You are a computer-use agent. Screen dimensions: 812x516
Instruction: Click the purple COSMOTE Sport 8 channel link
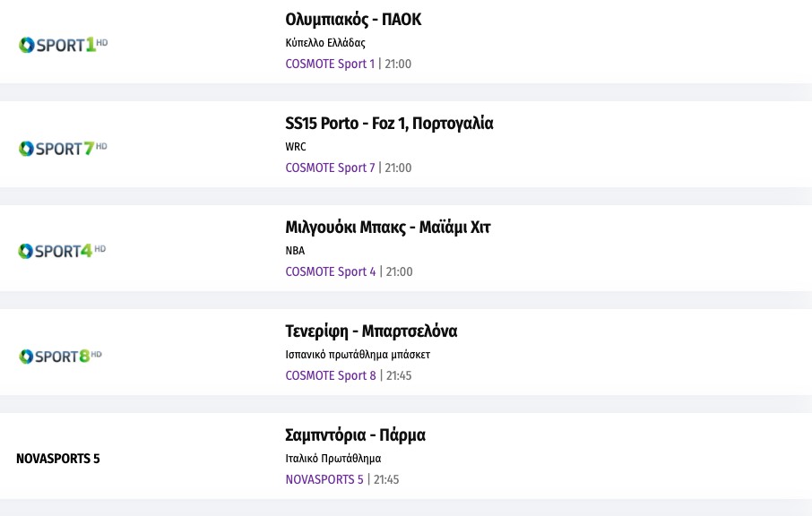[331, 375]
